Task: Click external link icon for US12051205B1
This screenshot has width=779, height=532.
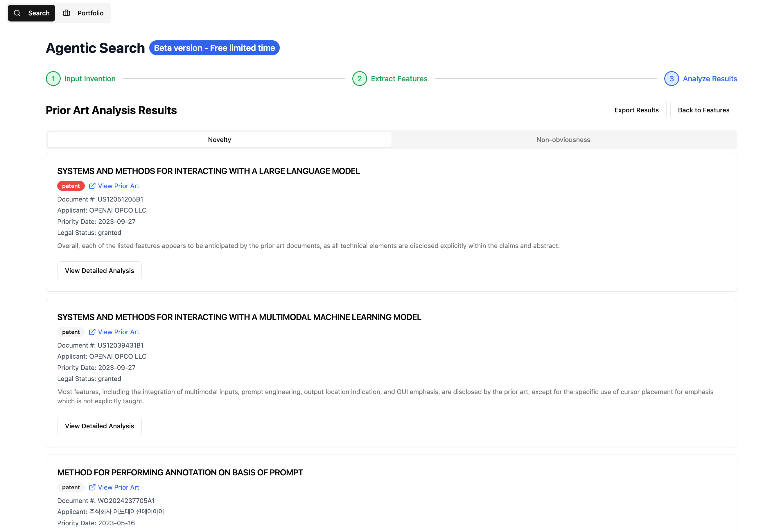Action: (92, 186)
